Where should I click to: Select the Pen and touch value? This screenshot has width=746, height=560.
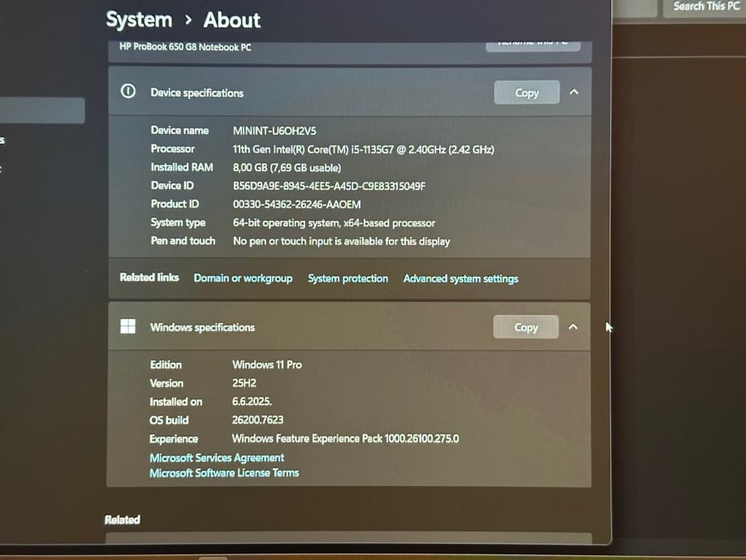point(342,241)
